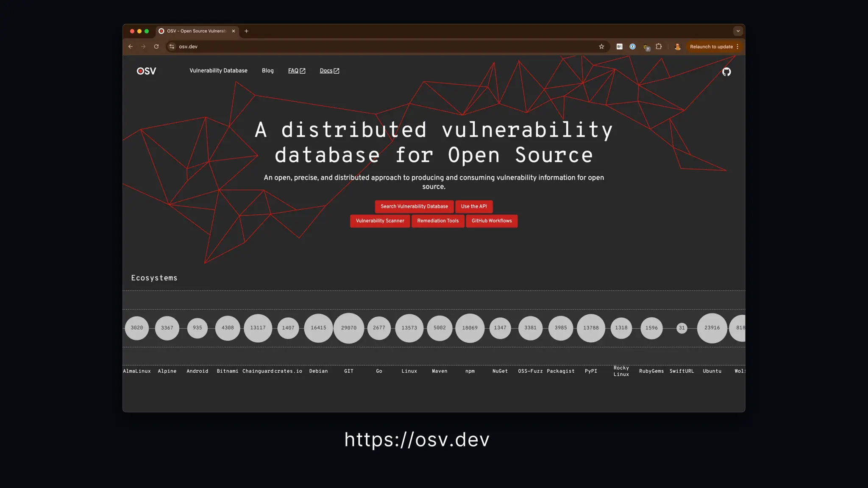Open the GitHub icon link
Viewport: 868px width, 488px height.
point(726,72)
